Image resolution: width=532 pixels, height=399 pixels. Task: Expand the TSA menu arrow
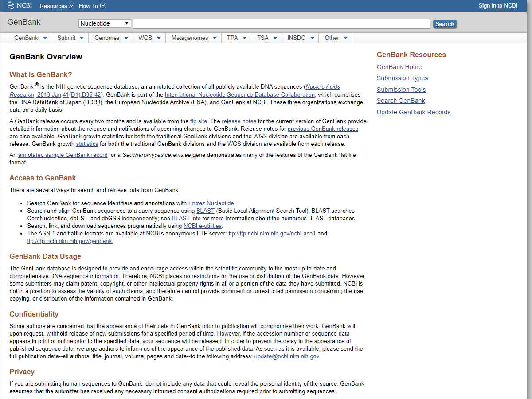tap(275, 38)
